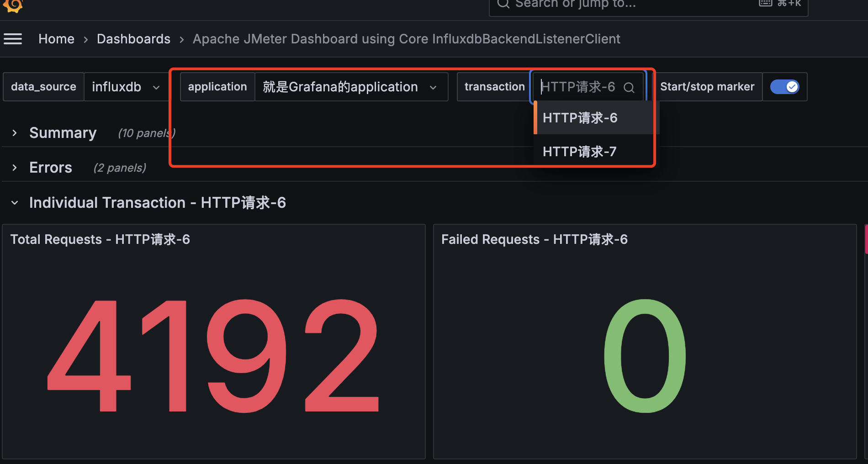
Task: Click the Grafana logo icon
Action: 13,5
